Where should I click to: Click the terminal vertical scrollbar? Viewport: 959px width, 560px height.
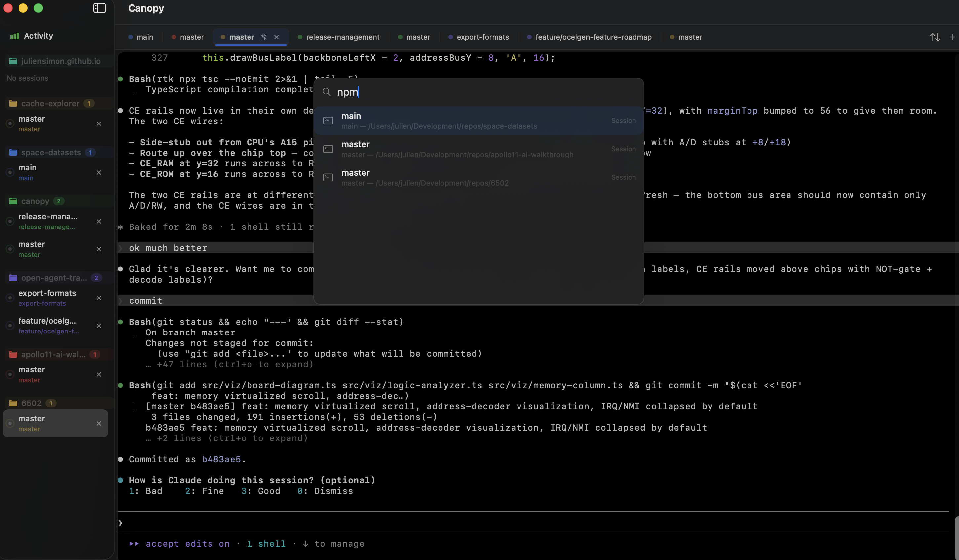(956, 538)
